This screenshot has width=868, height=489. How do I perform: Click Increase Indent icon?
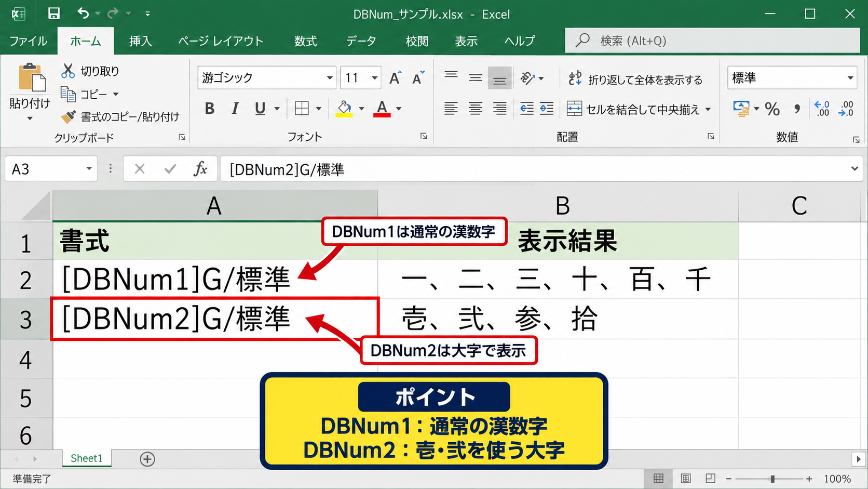547,109
